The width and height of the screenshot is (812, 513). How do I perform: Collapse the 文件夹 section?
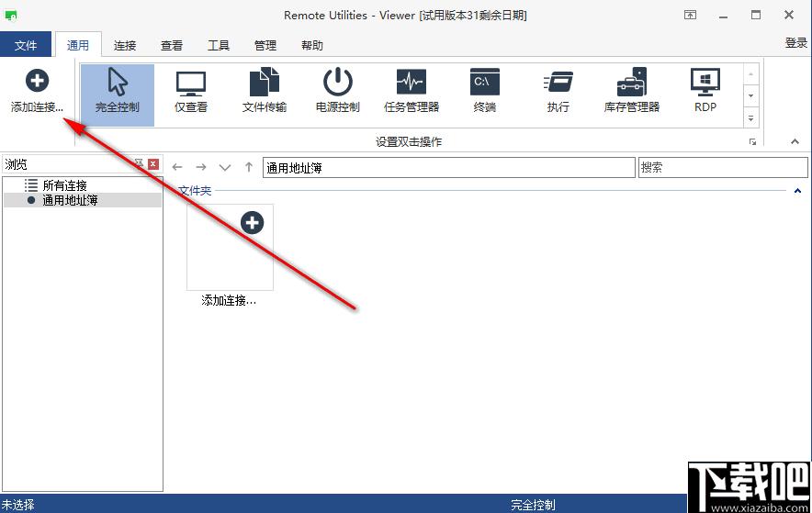[x=797, y=191]
